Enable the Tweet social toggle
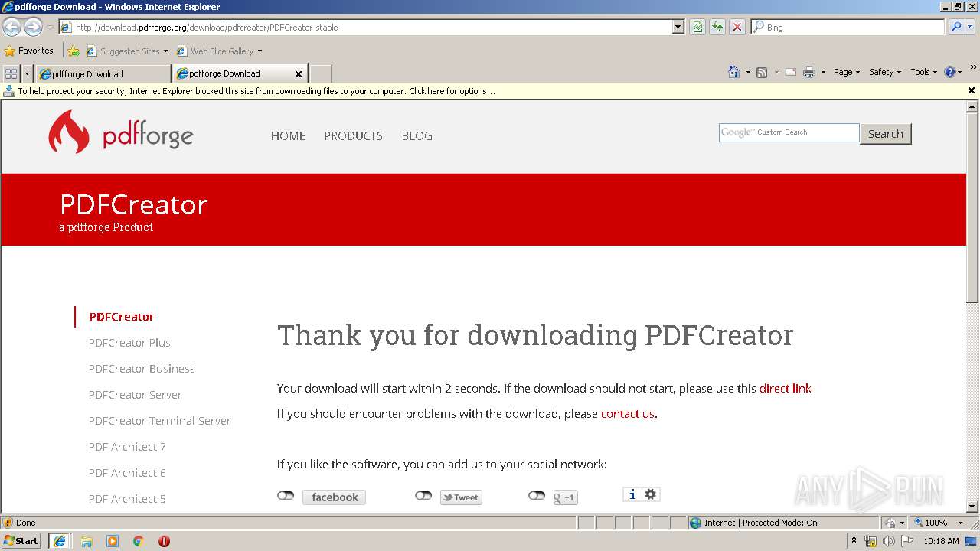 pyautogui.click(x=423, y=496)
